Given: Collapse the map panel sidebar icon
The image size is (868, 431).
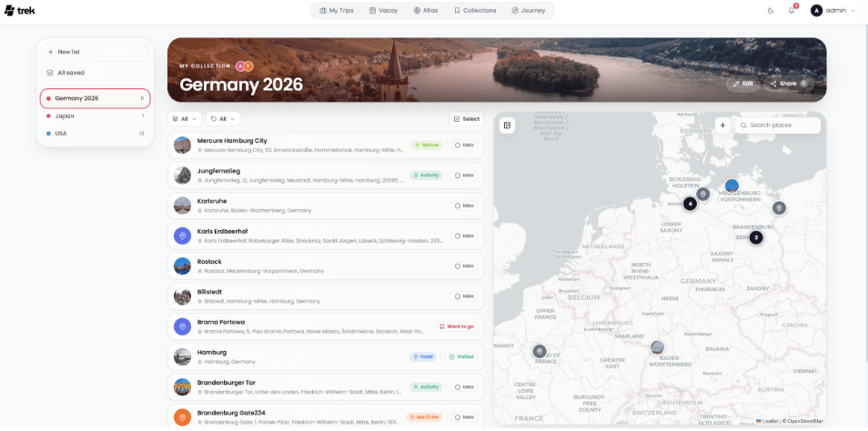Looking at the screenshot, I should pyautogui.click(x=507, y=125).
